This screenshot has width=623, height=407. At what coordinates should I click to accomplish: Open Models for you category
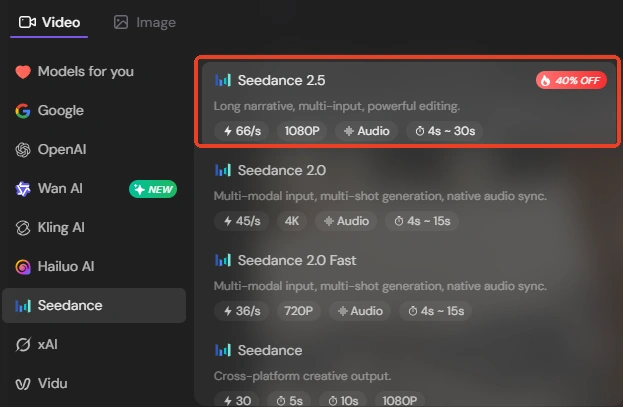pos(94,72)
